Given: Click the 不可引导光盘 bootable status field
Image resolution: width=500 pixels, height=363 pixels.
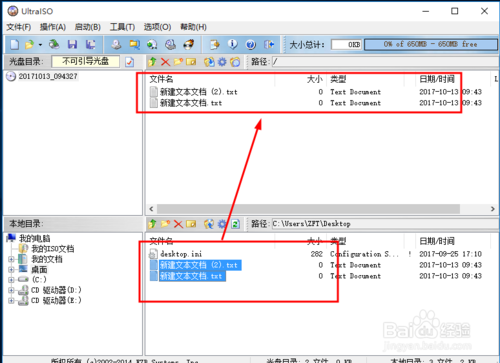Looking at the screenshot, I should 85,61.
